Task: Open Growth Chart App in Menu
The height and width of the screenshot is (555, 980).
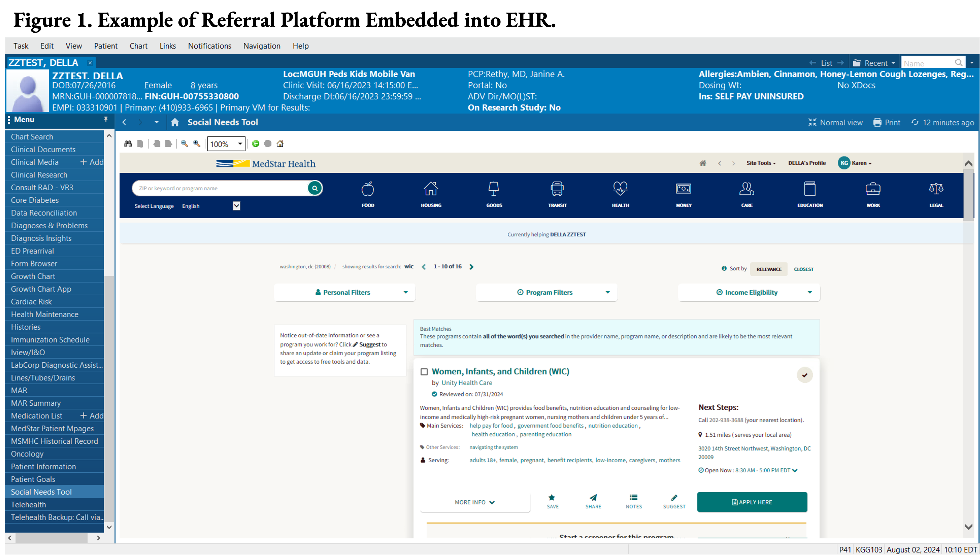Action: 54,289
